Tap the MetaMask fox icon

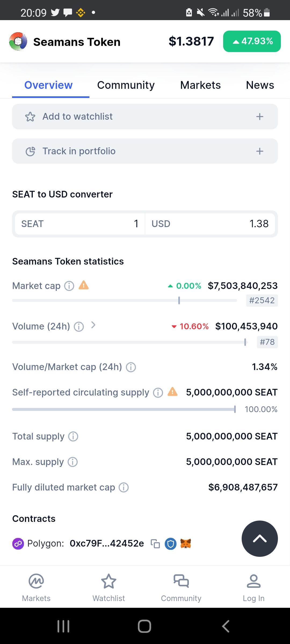coord(186,544)
